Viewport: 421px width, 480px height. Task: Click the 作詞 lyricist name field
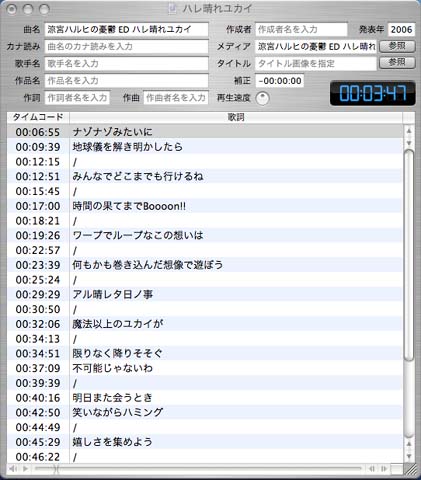coord(77,98)
